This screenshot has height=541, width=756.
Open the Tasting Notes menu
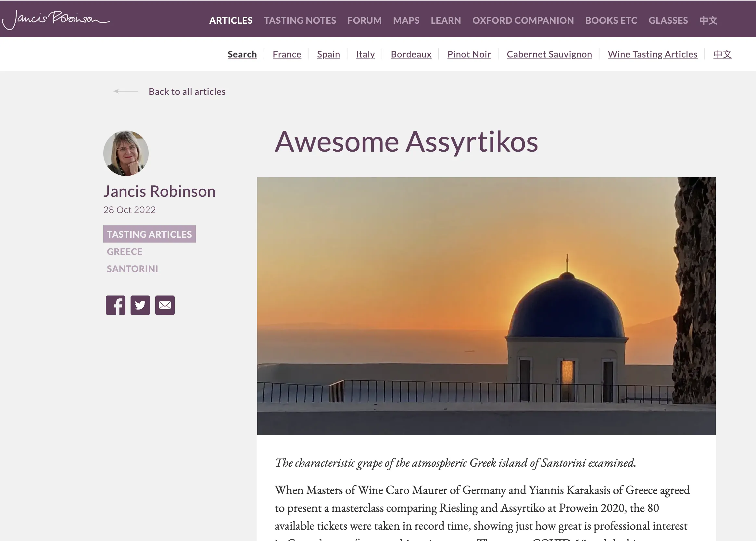tap(300, 20)
